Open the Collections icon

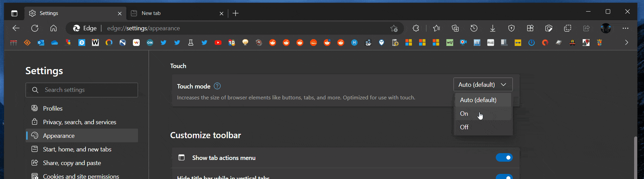point(455,28)
